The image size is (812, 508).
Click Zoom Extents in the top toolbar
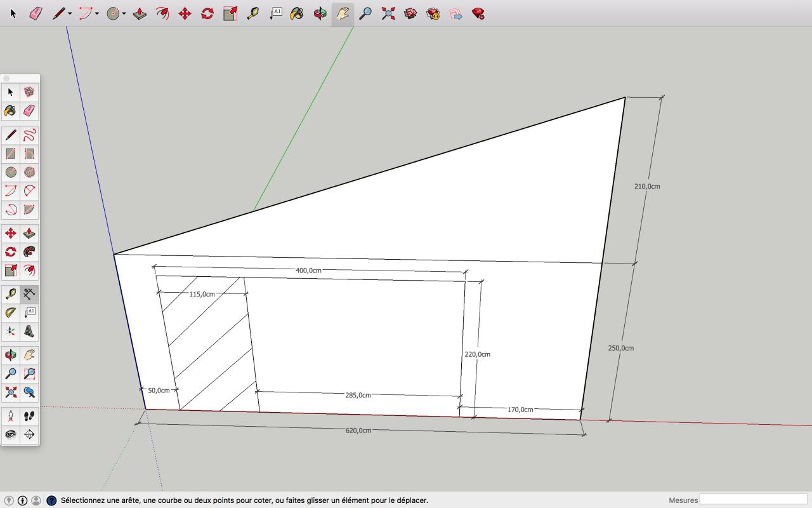pyautogui.click(x=388, y=13)
